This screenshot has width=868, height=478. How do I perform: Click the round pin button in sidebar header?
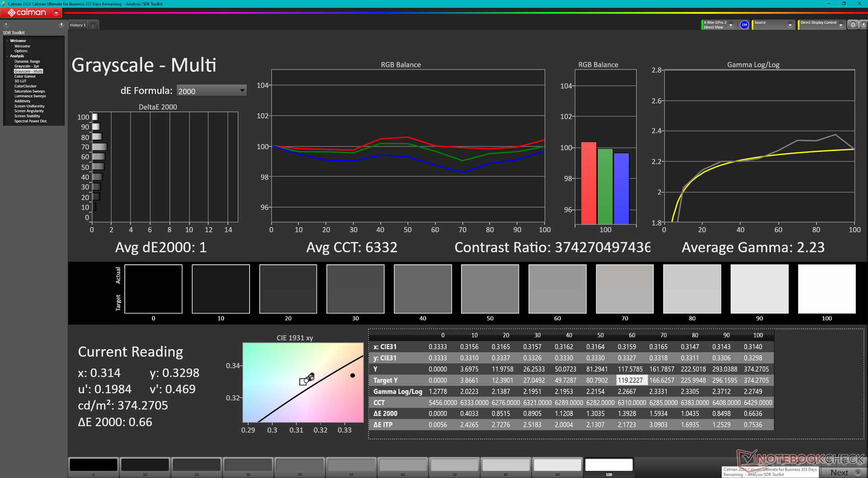coord(6,25)
